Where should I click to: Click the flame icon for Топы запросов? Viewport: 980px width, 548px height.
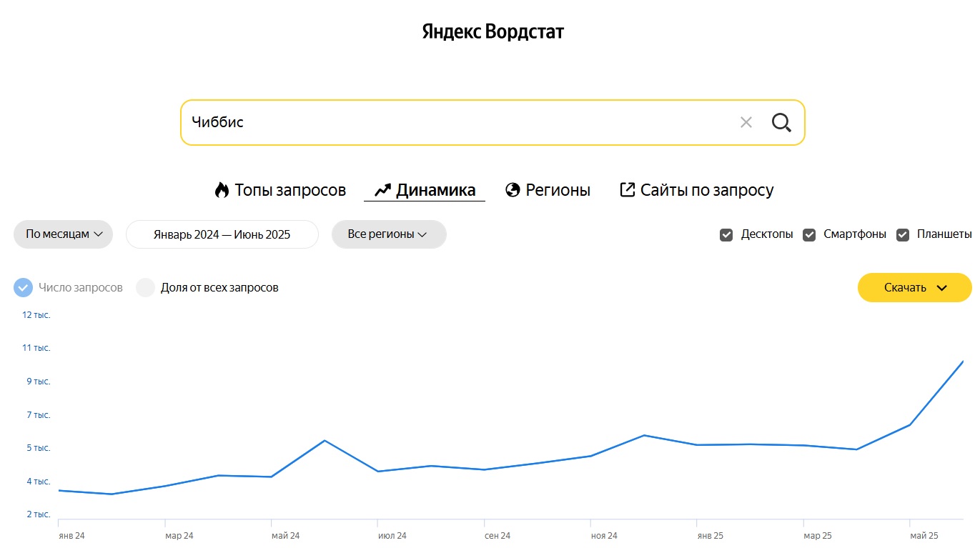222,190
